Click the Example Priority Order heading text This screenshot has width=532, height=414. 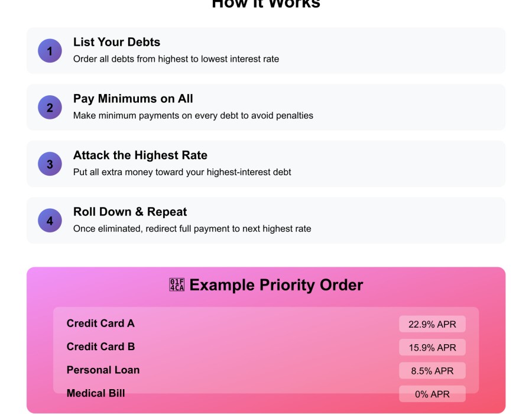276,285
